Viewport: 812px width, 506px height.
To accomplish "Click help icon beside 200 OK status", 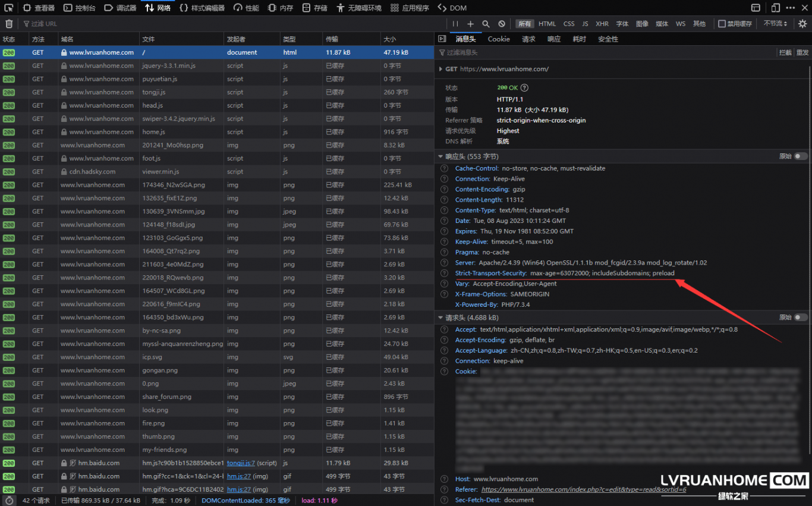I will pos(524,88).
